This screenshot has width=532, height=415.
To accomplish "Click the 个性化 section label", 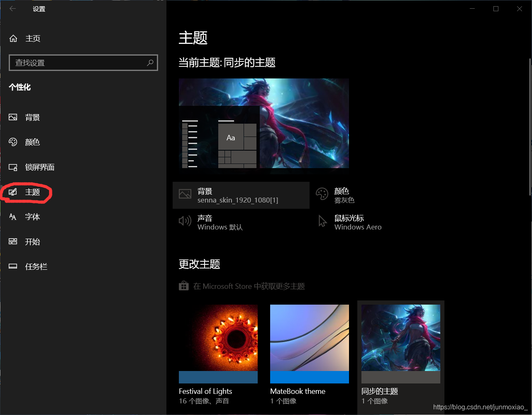I will click(x=20, y=87).
